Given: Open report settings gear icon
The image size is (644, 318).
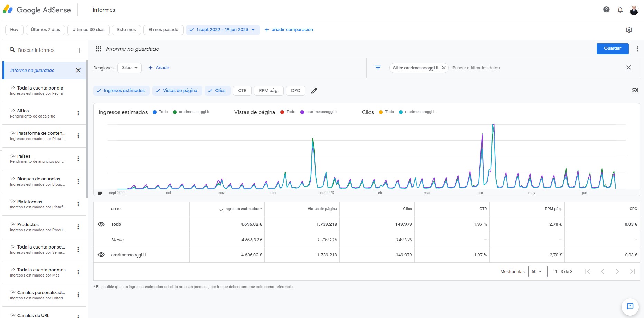Looking at the screenshot, I should click(x=629, y=30).
